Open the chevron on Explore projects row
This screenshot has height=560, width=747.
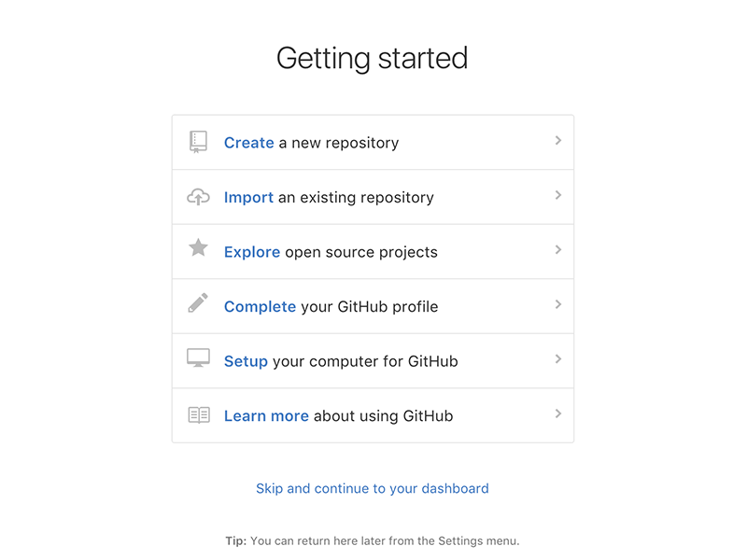click(x=558, y=250)
